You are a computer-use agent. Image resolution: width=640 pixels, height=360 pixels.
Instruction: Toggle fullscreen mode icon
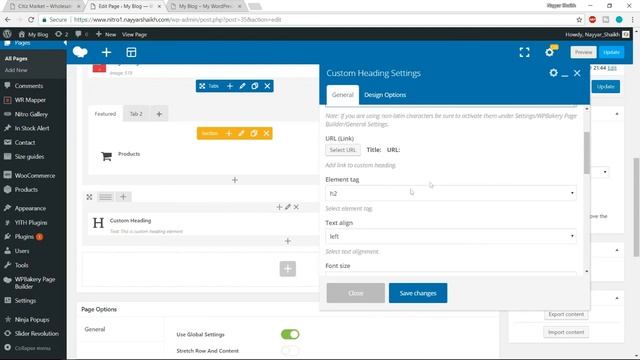click(524, 52)
